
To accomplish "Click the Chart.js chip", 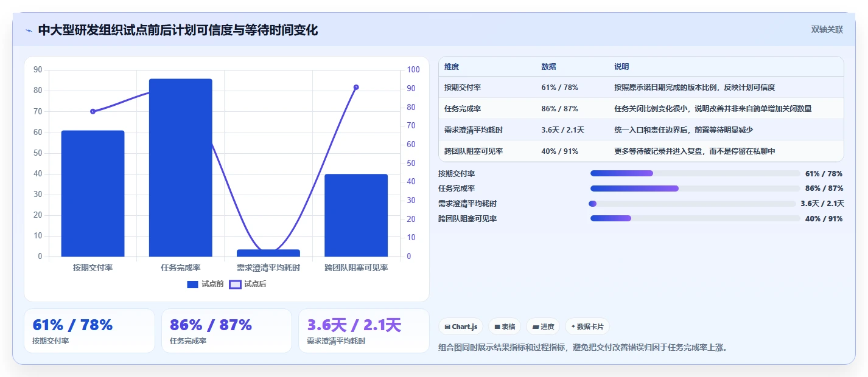I will pos(460,327).
